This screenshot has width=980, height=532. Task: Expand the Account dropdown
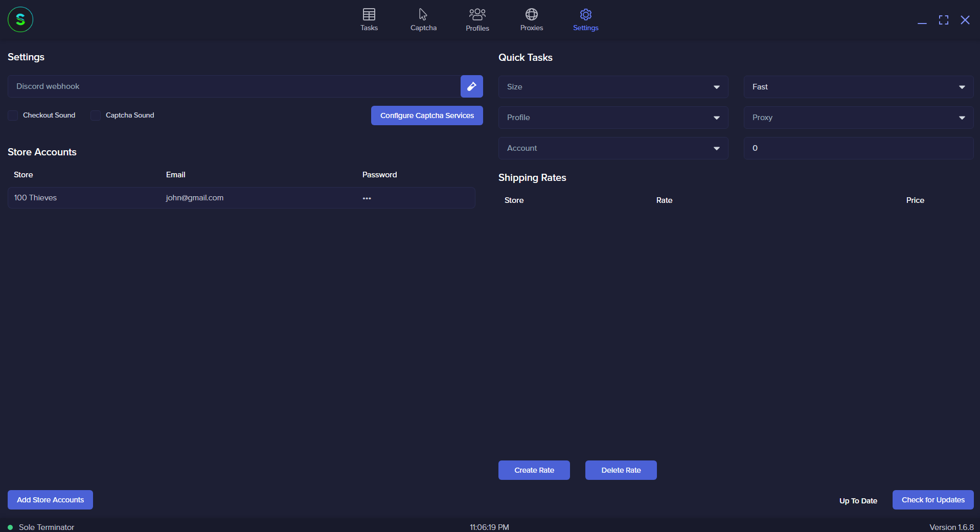click(613, 148)
